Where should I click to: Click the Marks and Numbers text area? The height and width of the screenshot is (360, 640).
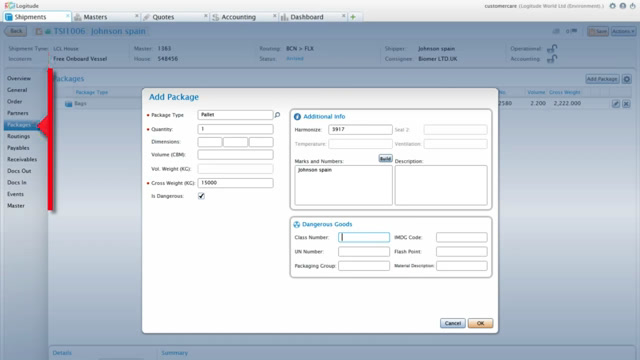point(343,185)
